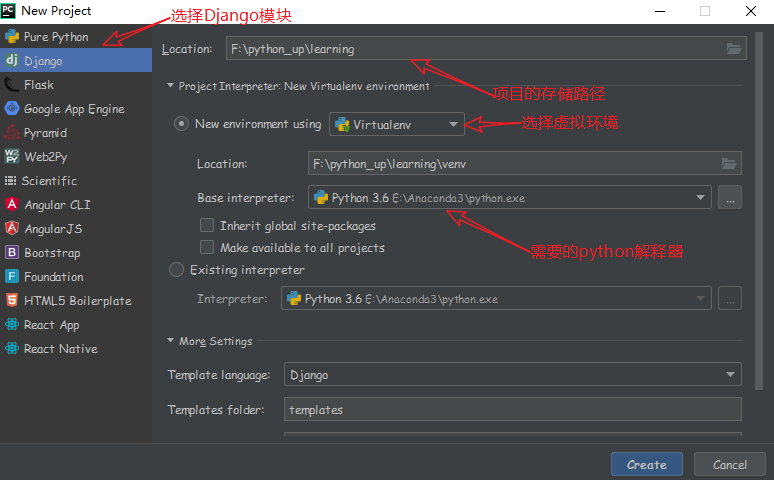Viewport: 774px width, 480px height.
Task: Browse folder icon for venv Location
Action: point(729,163)
